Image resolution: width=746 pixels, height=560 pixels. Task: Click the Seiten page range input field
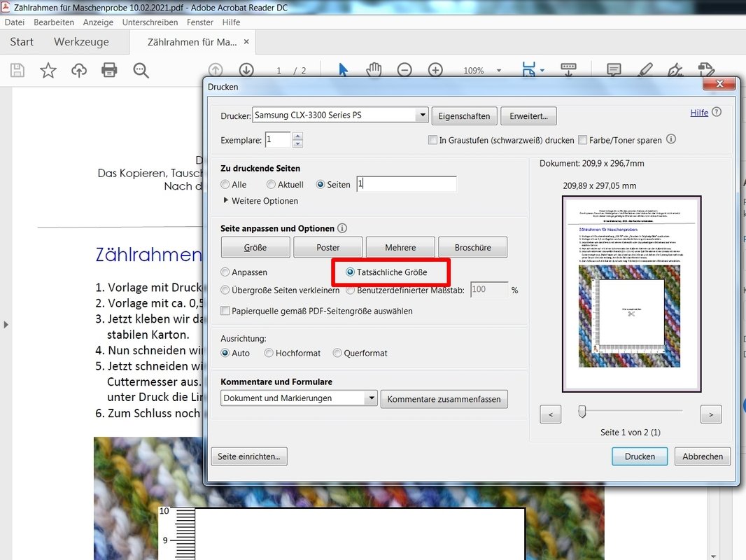[x=406, y=184]
